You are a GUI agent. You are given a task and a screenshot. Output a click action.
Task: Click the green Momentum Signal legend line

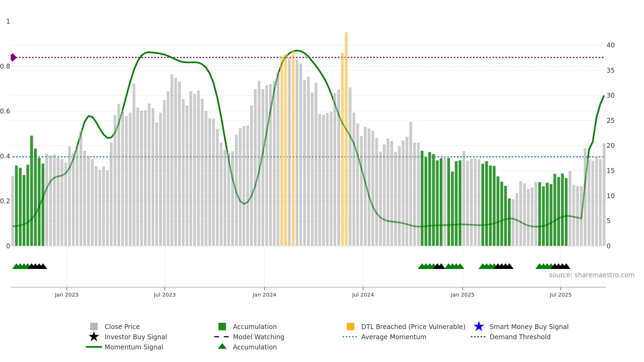94,347
